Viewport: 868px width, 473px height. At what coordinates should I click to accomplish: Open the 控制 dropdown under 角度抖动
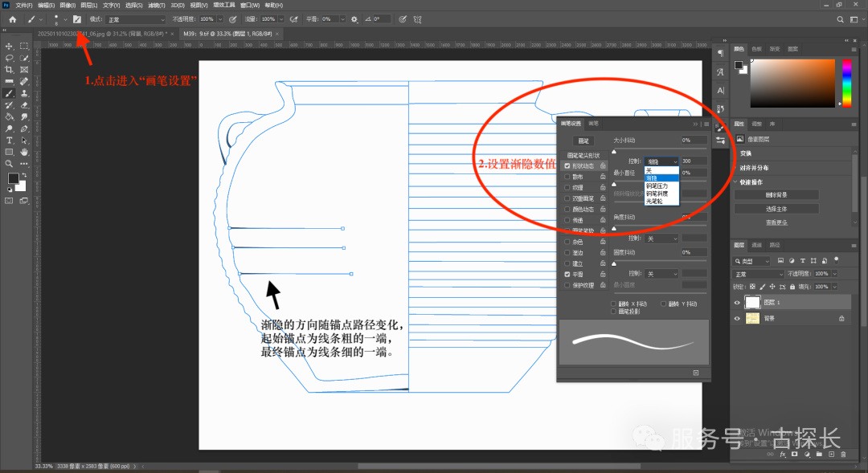[662, 239]
